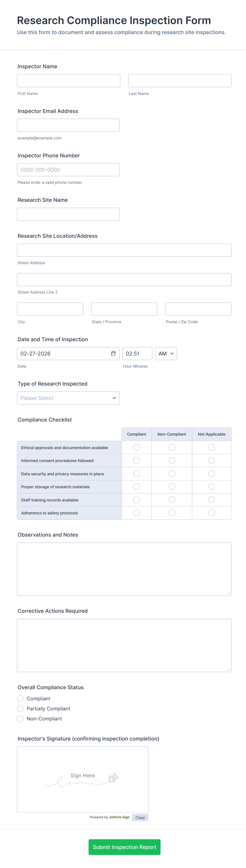Click the Inspector Email Address field
The height and width of the screenshot is (868, 246).
68,125
